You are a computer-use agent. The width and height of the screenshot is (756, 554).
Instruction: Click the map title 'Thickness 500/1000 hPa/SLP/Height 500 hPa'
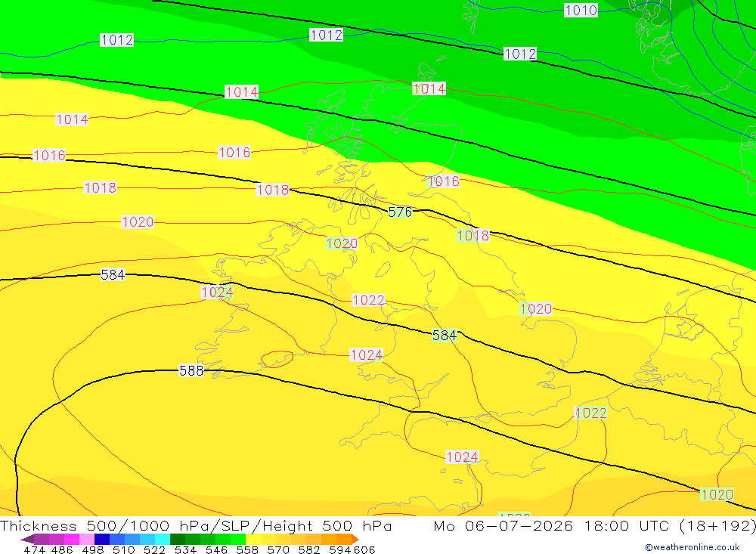(x=196, y=525)
